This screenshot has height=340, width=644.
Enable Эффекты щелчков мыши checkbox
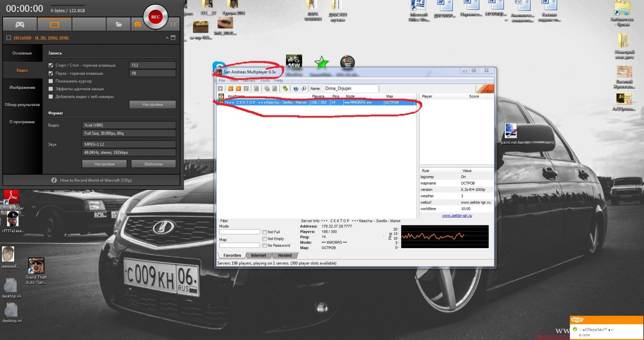pos(51,89)
